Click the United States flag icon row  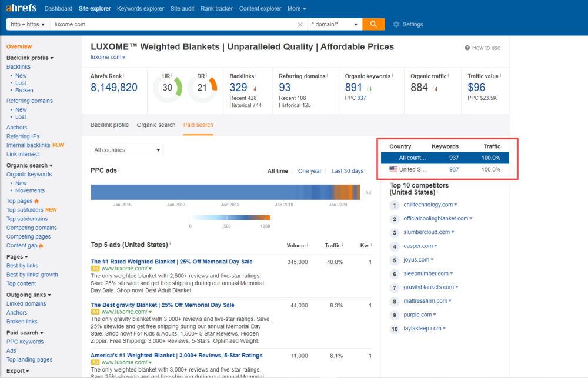pyautogui.click(x=393, y=169)
